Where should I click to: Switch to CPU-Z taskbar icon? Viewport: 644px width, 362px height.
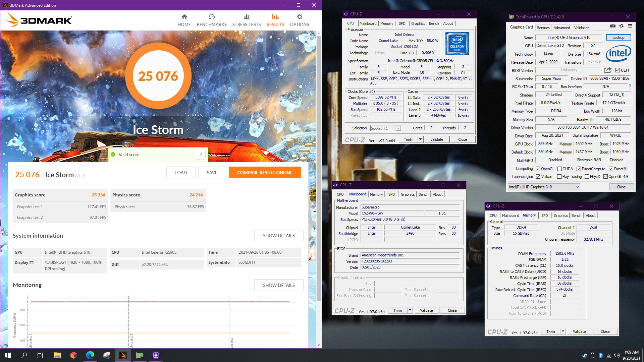point(156,355)
